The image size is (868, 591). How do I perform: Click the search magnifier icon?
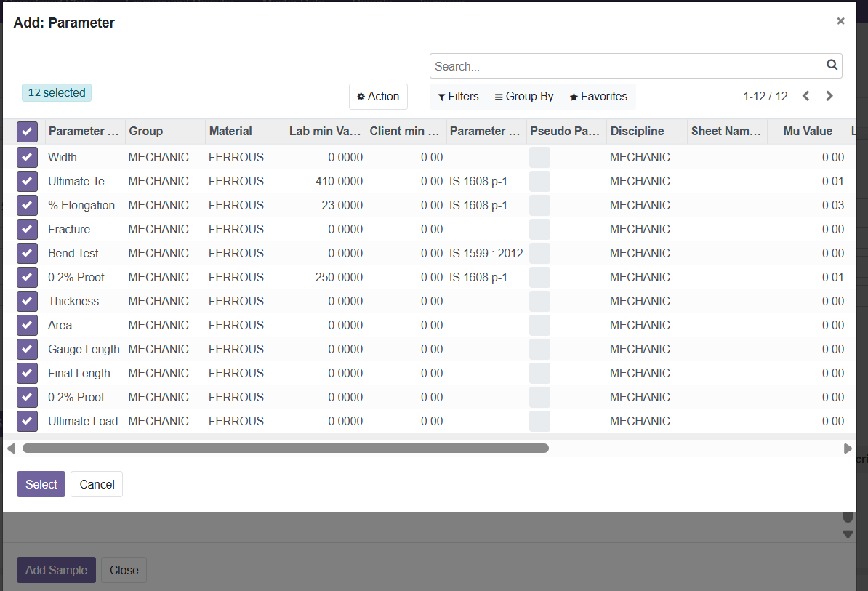(x=832, y=65)
